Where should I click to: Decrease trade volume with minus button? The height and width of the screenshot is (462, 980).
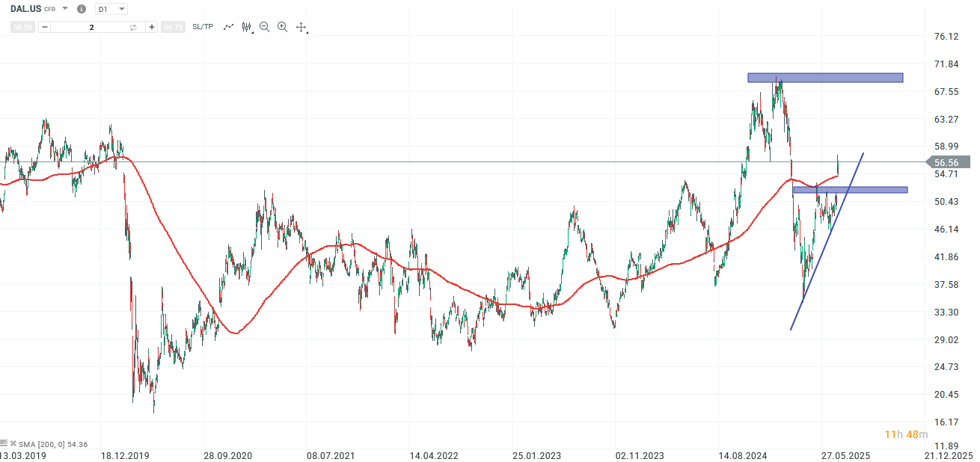point(45,27)
